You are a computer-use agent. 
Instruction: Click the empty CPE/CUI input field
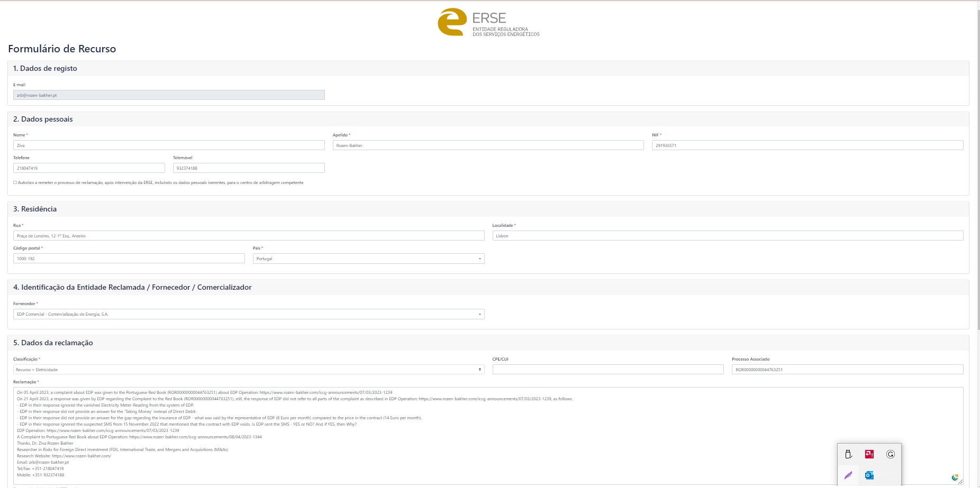608,370
